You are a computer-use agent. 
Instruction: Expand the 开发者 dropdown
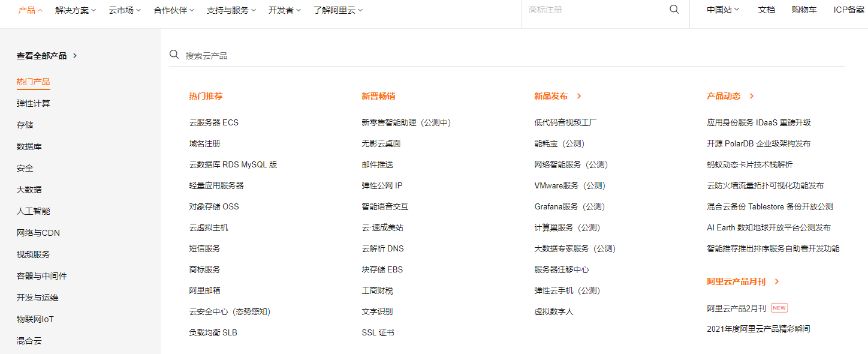coord(285,10)
